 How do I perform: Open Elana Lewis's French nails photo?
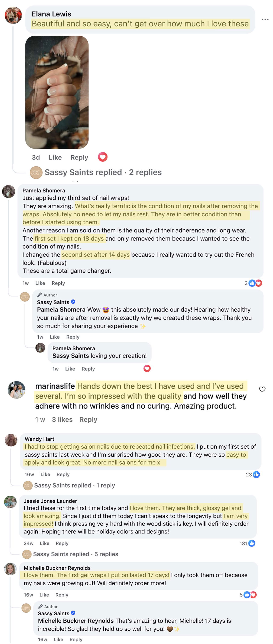pyautogui.click(x=57, y=92)
